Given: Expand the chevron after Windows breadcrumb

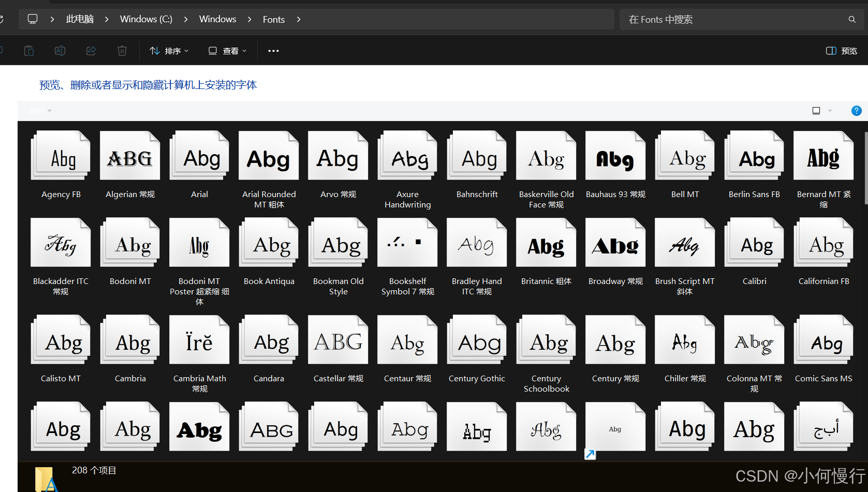Looking at the screenshot, I should coord(249,19).
